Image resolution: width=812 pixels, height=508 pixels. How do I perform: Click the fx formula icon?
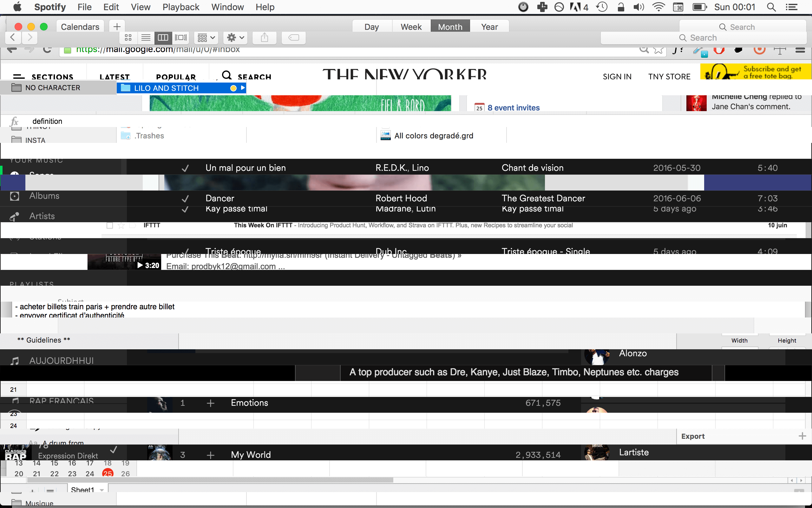click(x=14, y=121)
